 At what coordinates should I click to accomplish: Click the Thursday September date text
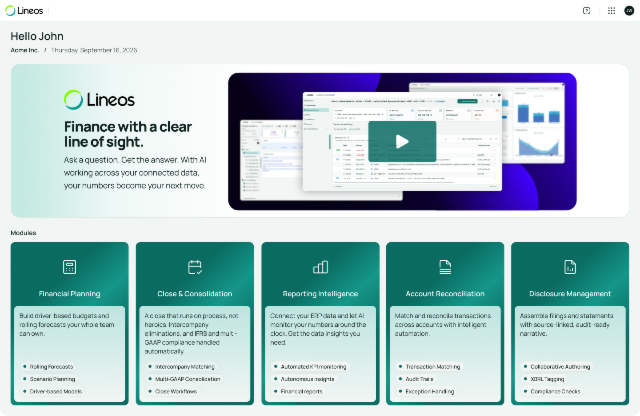pyautogui.click(x=94, y=50)
